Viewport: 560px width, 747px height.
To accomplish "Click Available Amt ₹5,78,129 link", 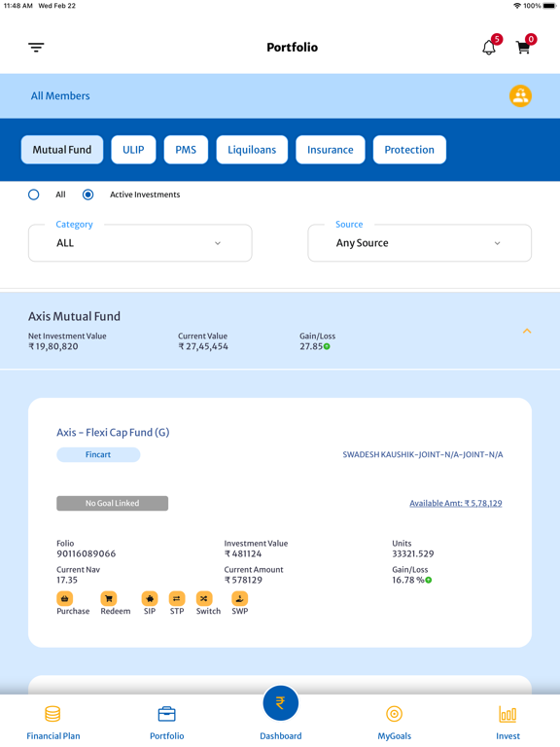I will (456, 503).
